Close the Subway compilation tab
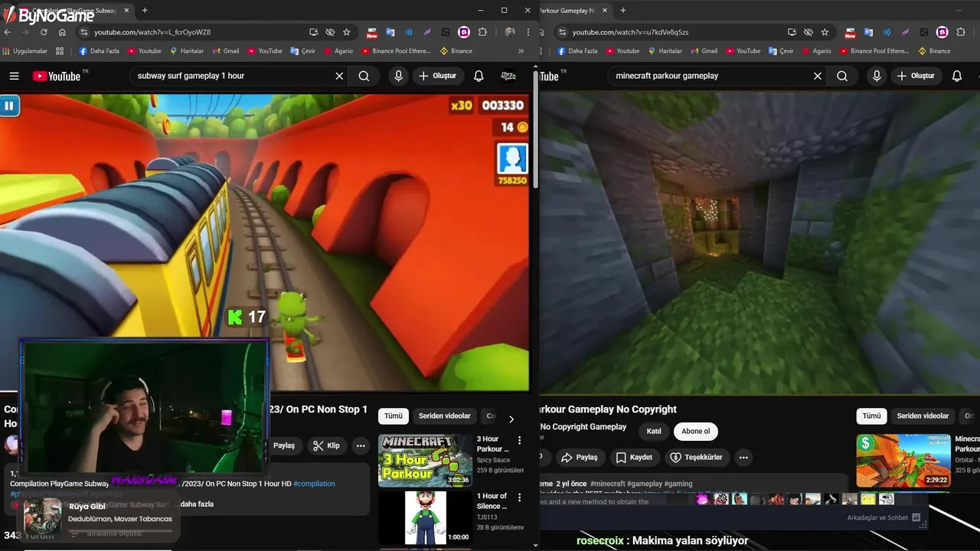Screen dimensions: 980x551 pyautogui.click(x=127, y=10)
